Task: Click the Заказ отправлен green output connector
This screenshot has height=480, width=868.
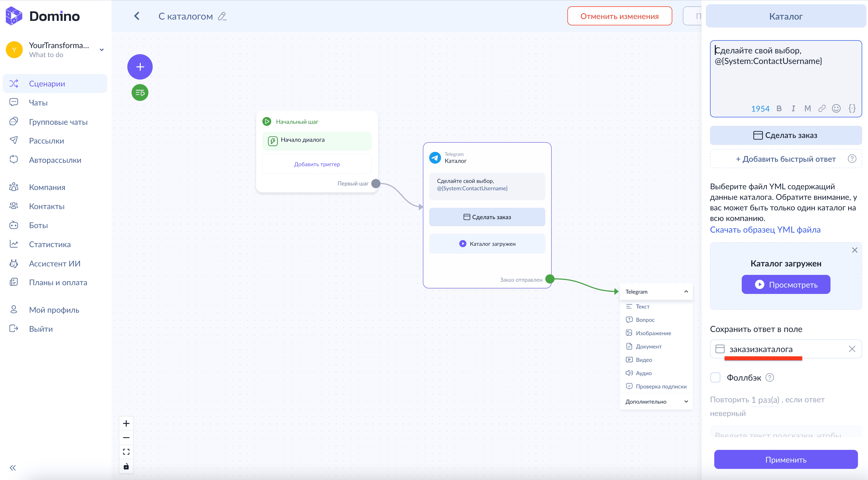Action: click(x=550, y=279)
